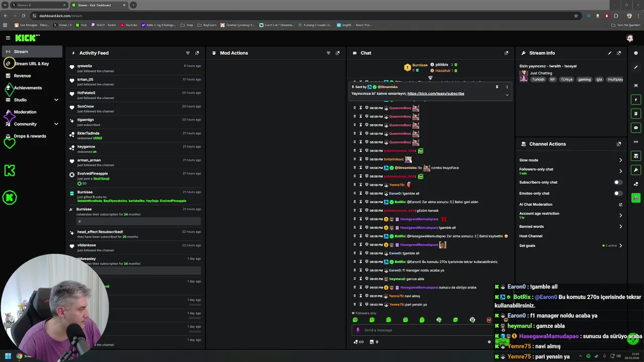Click HzPatateS in Activity Feed
Screen dimensions: 644x362
click(86, 93)
